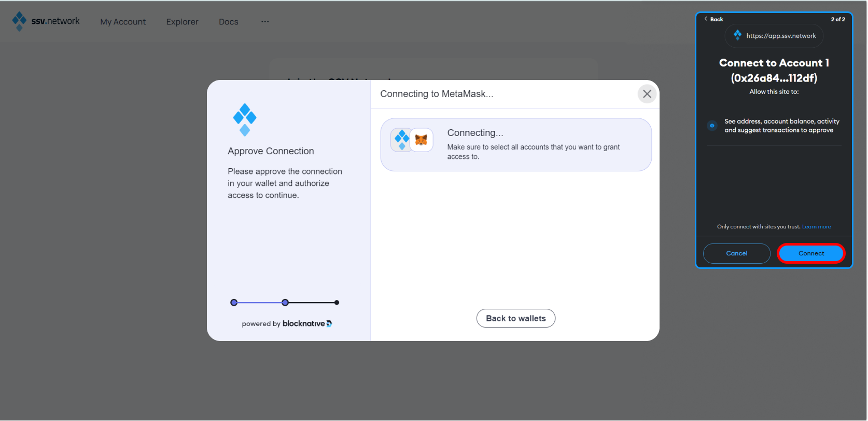
Task: Click the ssv.network logo in header
Action: point(46,21)
